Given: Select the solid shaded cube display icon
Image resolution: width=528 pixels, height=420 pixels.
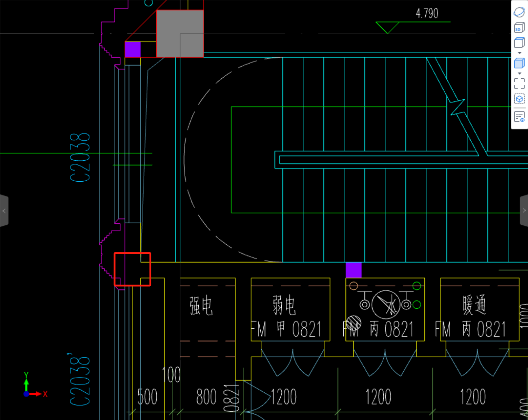Looking at the screenshot, I should [519, 63].
